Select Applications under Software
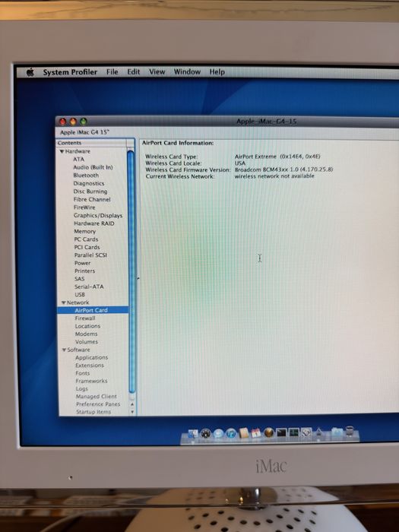This screenshot has width=399, height=532. point(92,357)
